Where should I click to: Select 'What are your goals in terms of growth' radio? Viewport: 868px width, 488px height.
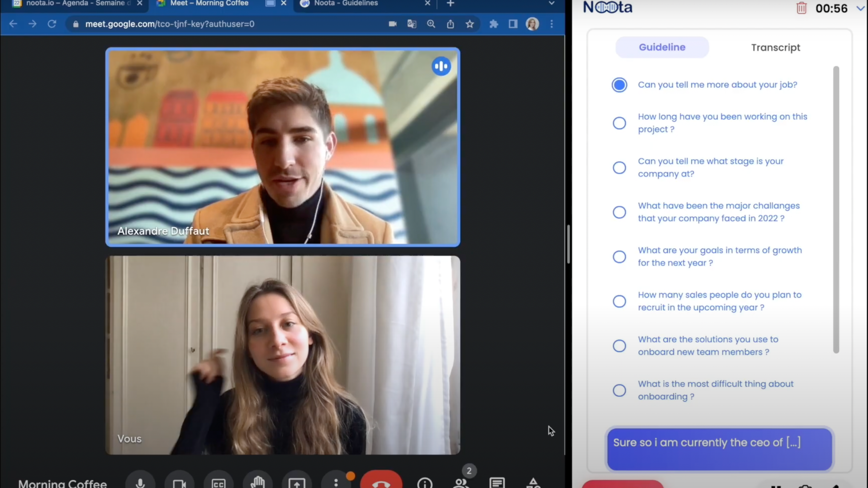pos(619,257)
